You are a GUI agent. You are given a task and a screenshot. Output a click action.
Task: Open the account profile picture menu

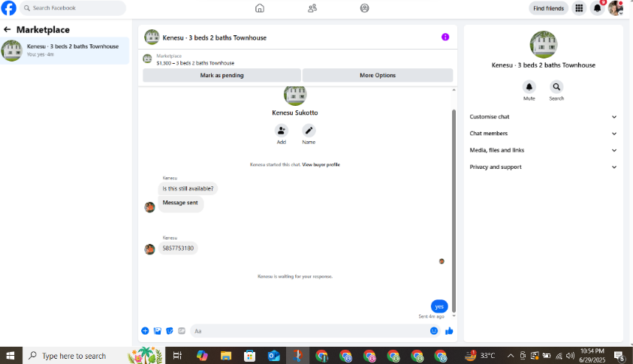pos(616,8)
